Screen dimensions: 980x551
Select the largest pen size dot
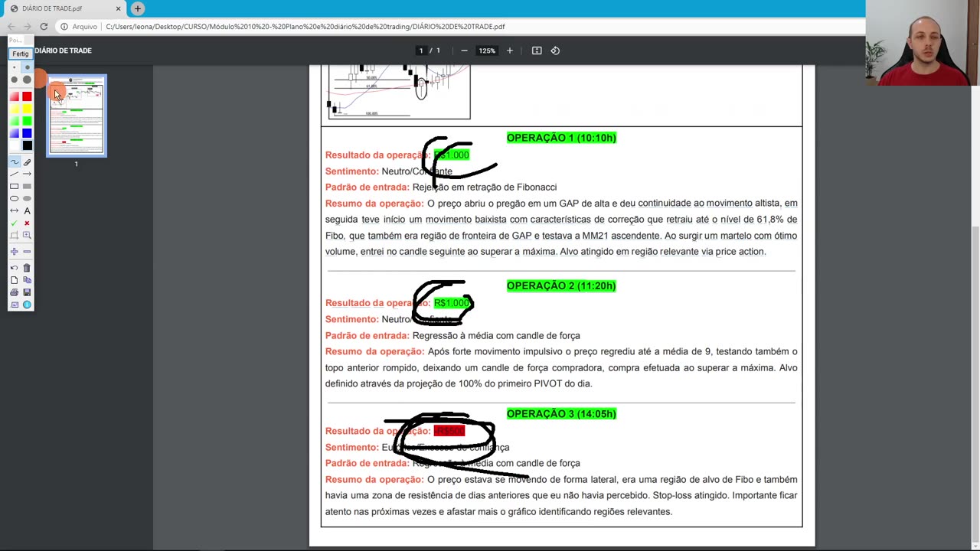[27, 80]
